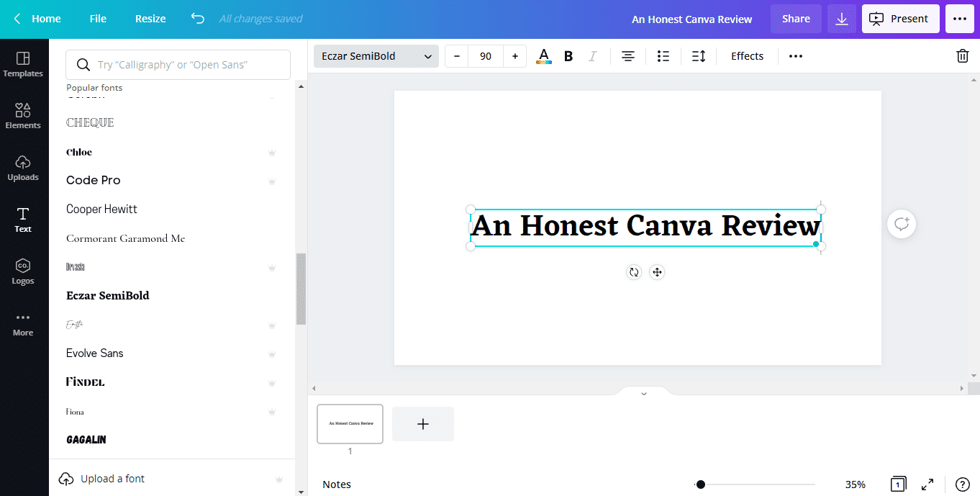Change text alignment
The width and height of the screenshot is (980, 496).
[628, 56]
